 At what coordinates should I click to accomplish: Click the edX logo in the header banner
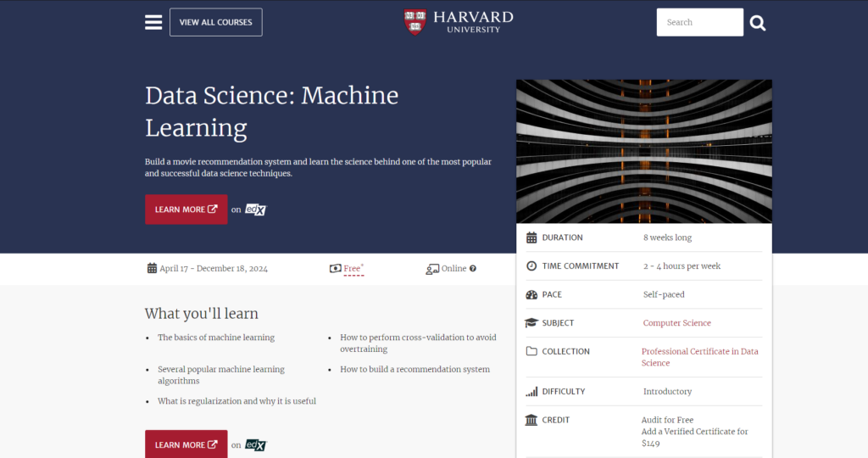coord(256,209)
